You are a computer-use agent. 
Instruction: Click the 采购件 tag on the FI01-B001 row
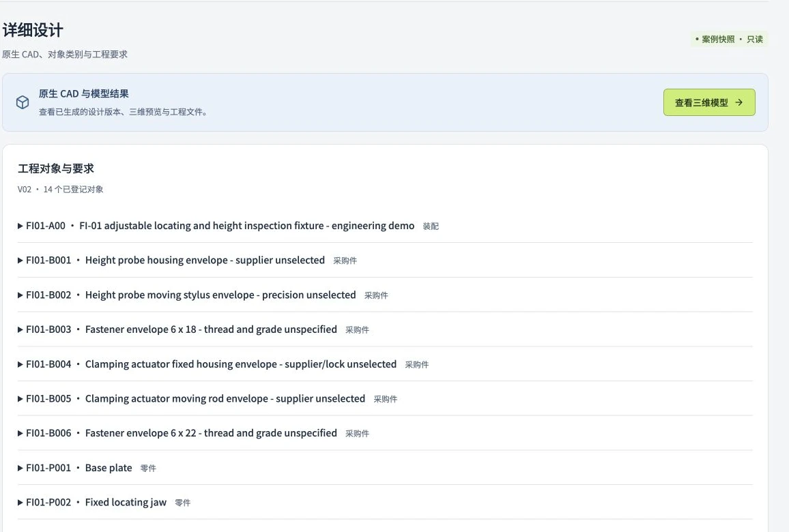[x=345, y=261]
